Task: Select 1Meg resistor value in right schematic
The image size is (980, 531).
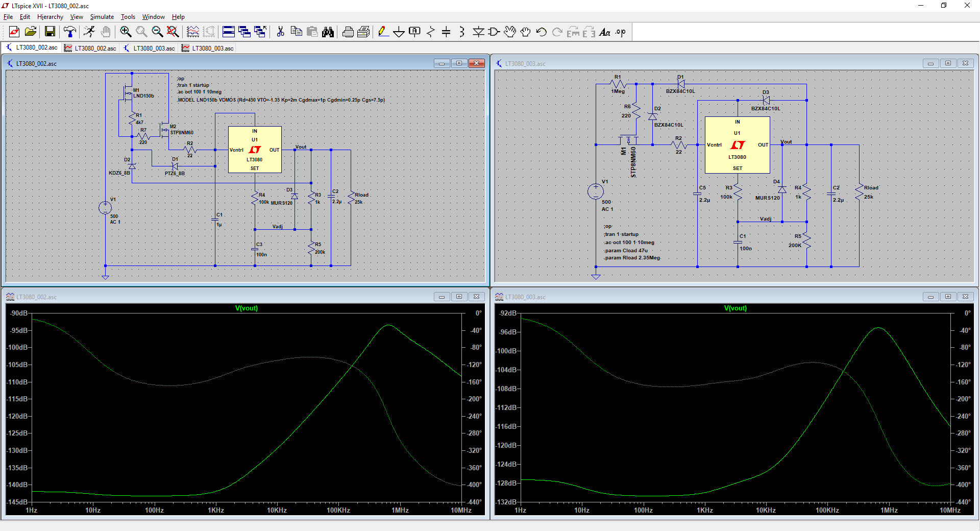Action: pyautogui.click(x=618, y=91)
